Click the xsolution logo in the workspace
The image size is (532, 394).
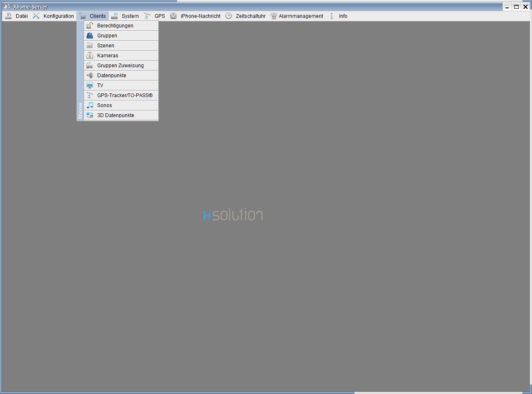[x=233, y=215]
